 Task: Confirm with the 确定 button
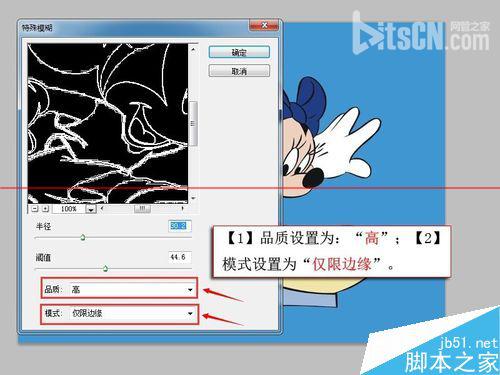pyautogui.click(x=239, y=52)
